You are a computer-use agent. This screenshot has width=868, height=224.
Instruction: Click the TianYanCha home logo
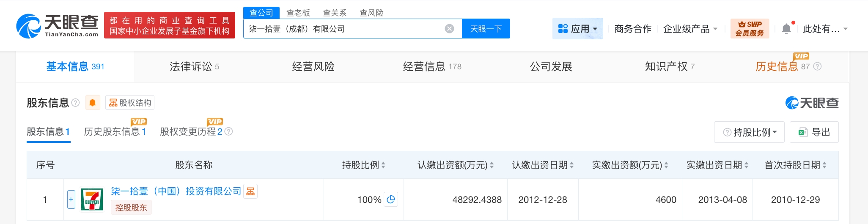click(x=58, y=26)
